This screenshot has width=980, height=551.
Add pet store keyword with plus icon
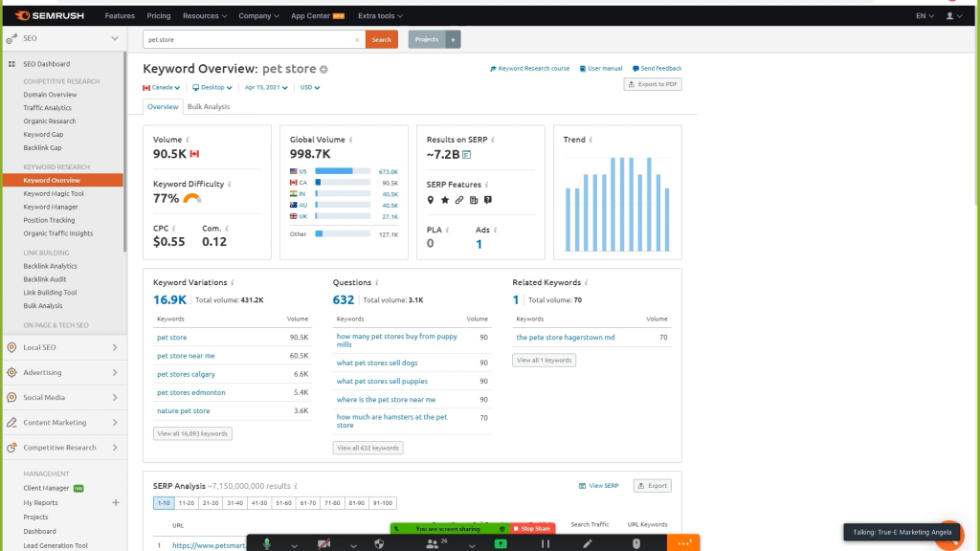pos(323,70)
